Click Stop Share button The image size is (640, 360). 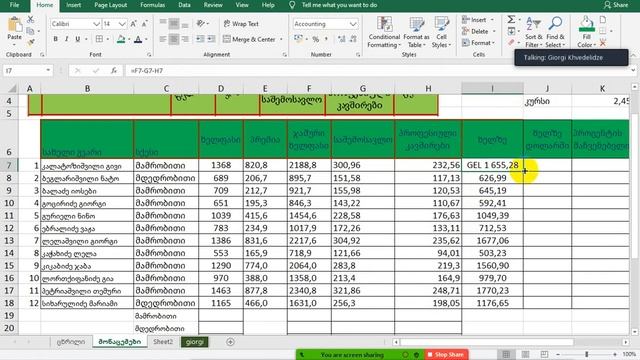(446, 354)
